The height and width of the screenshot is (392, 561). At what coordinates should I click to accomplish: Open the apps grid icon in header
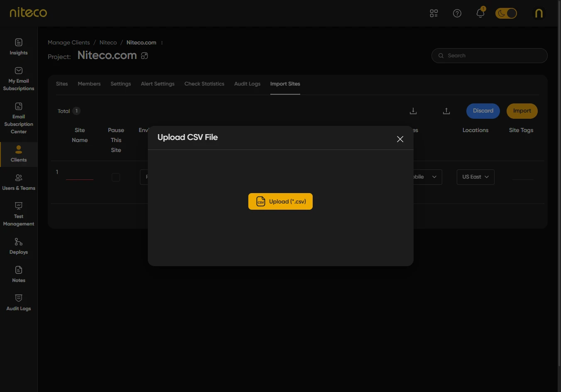[x=434, y=13]
